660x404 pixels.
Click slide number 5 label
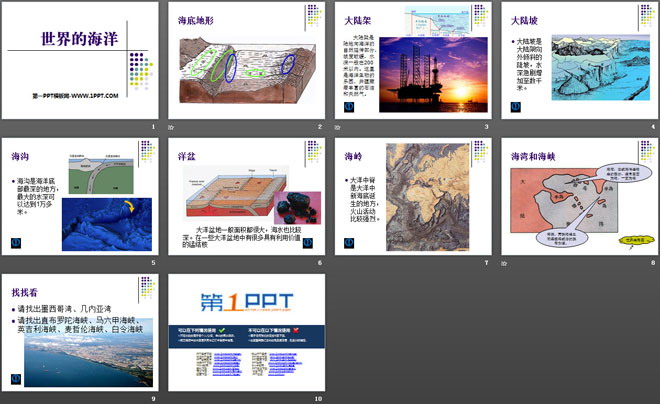tap(154, 263)
